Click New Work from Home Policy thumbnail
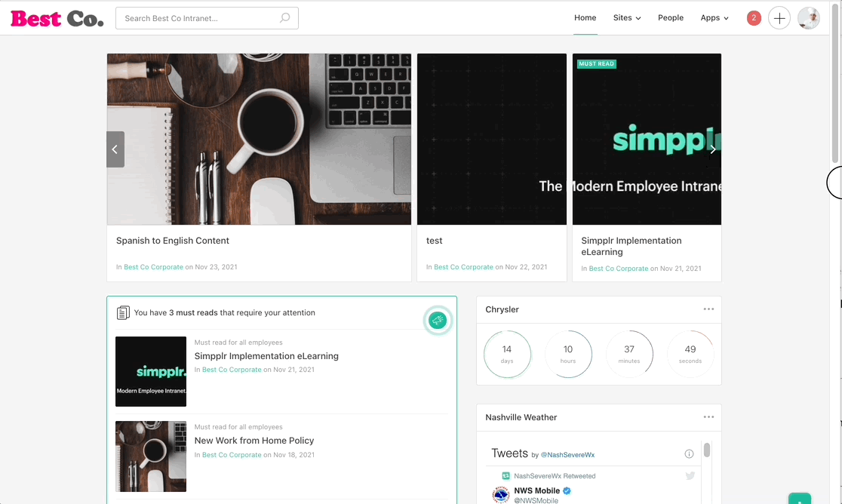 (x=151, y=456)
